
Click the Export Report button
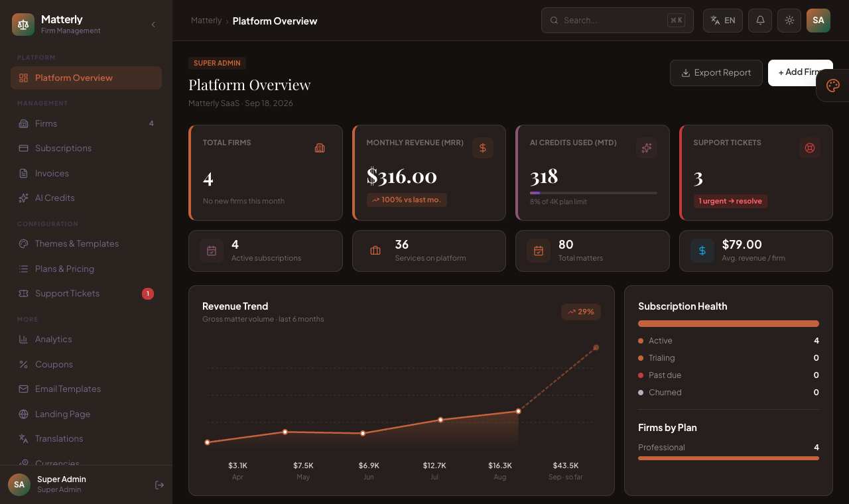(716, 73)
